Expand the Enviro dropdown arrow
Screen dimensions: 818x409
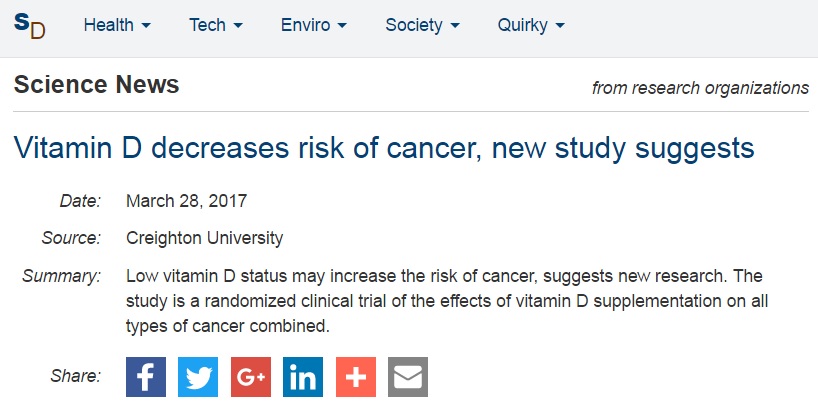(342, 25)
